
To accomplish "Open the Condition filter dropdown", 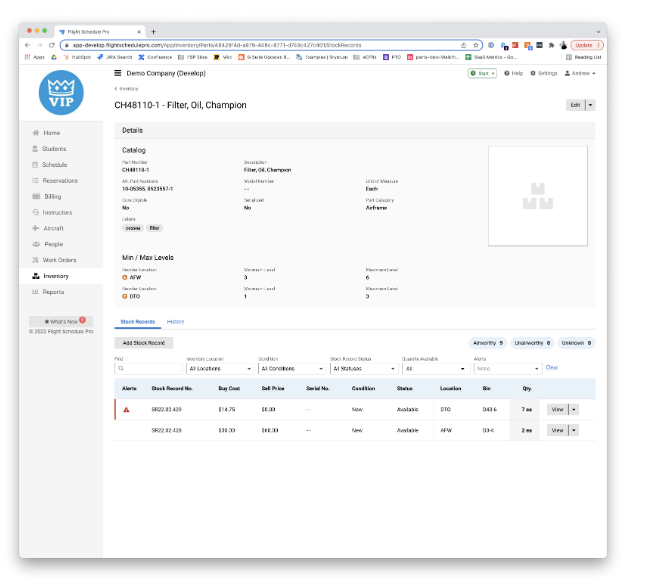I will pyautogui.click(x=292, y=369).
